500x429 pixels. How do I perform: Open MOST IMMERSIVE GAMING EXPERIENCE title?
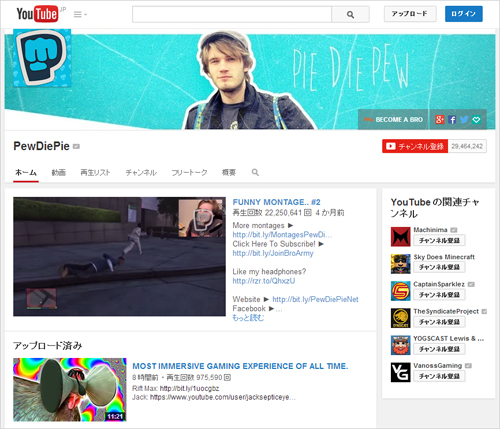click(240, 366)
